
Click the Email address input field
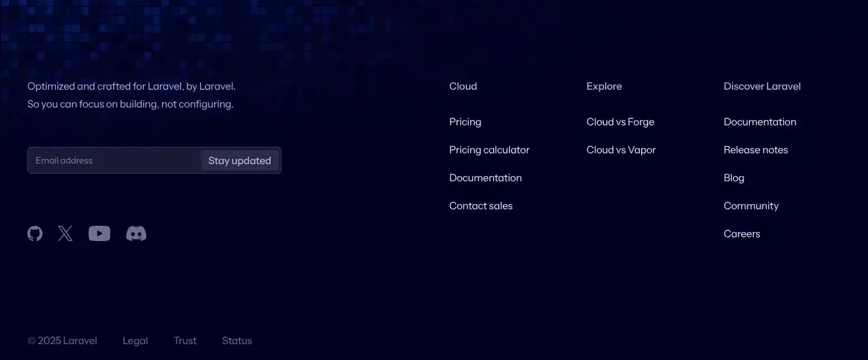point(114,160)
